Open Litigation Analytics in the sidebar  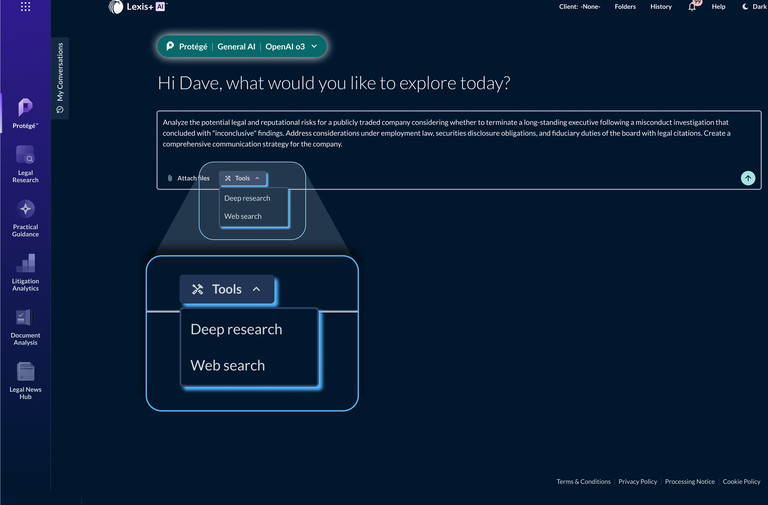tap(25, 273)
